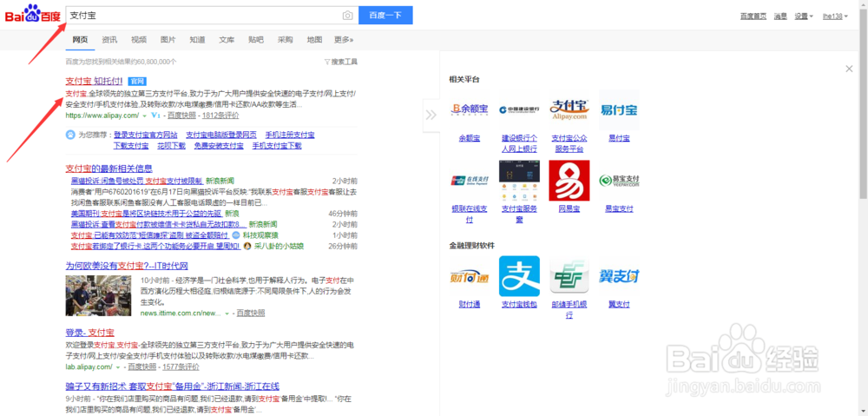Click 支付宝电脑版登录网页 suggestion

tap(221, 135)
